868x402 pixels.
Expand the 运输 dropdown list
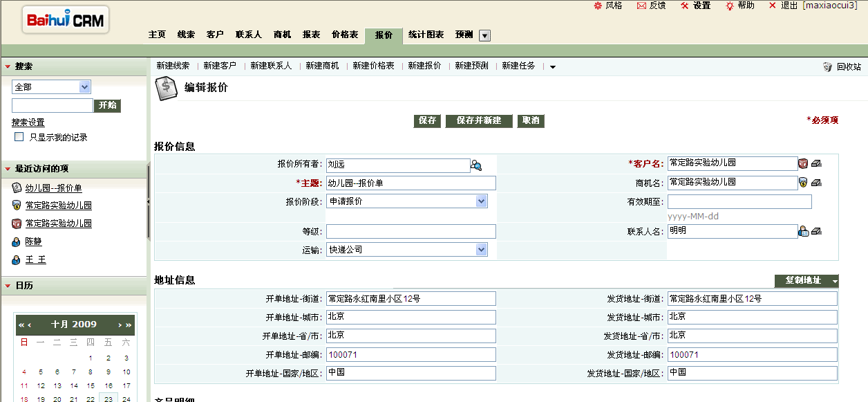482,250
